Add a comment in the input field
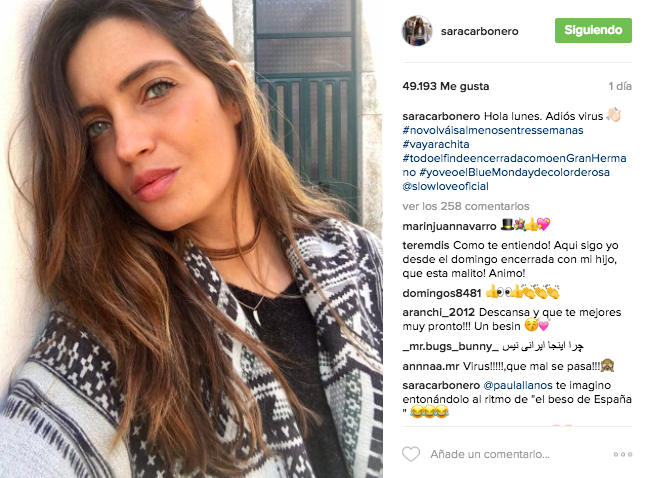 tap(490, 454)
